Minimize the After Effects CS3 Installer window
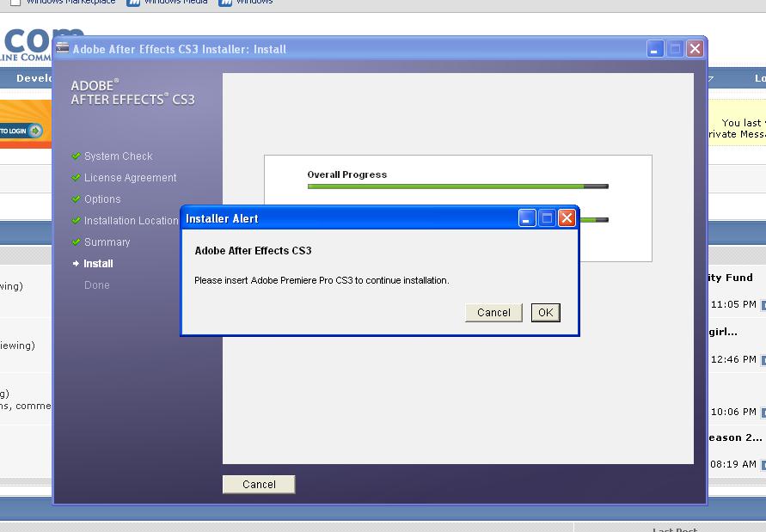 pyautogui.click(x=655, y=48)
